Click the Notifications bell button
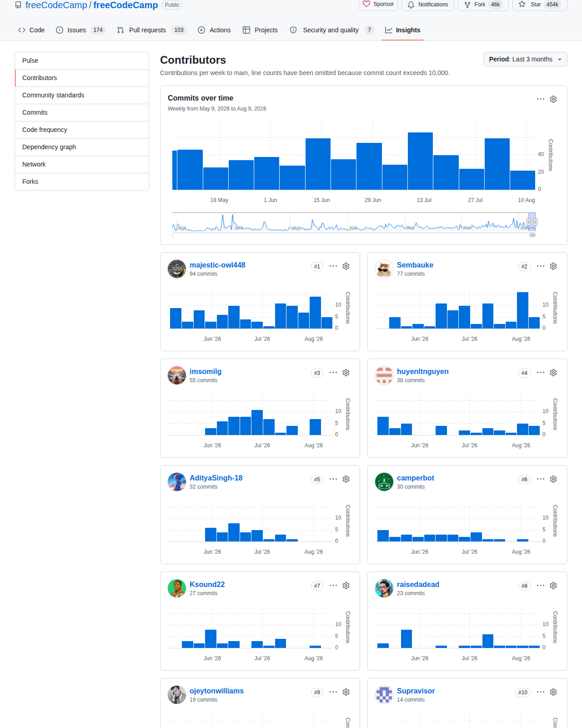 pyautogui.click(x=428, y=5)
